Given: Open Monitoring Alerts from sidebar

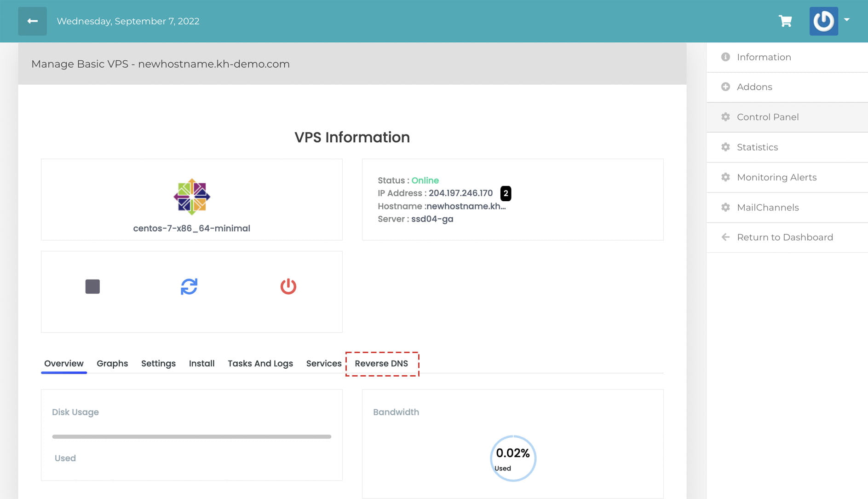Looking at the screenshot, I should (776, 177).
